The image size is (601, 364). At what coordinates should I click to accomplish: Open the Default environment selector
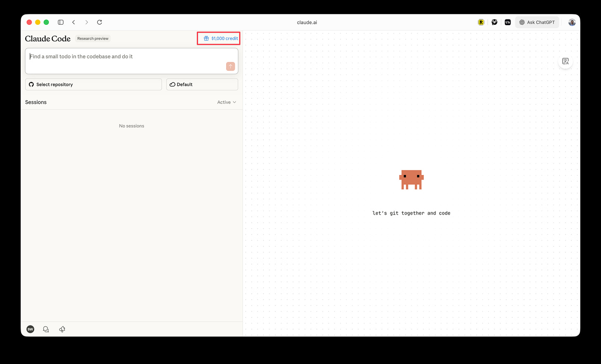click(x=202, y=84)
